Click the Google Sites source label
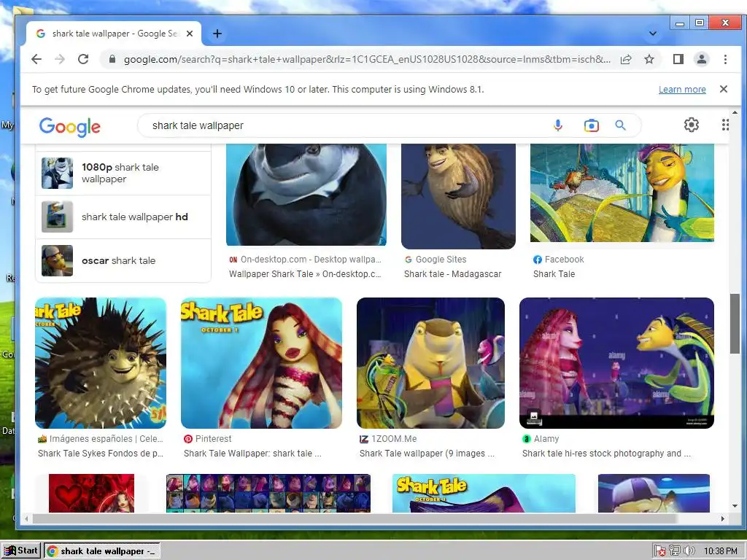 tap(436, 260)
